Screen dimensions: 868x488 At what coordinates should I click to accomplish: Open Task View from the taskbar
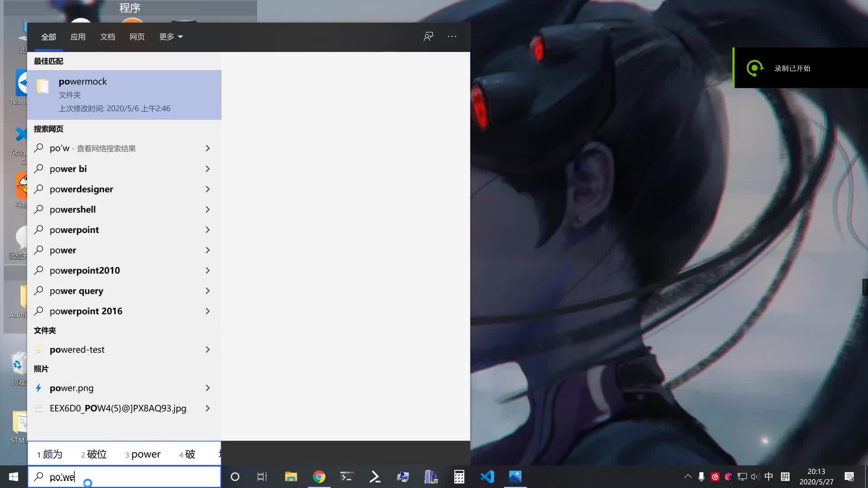coord(262,477)
